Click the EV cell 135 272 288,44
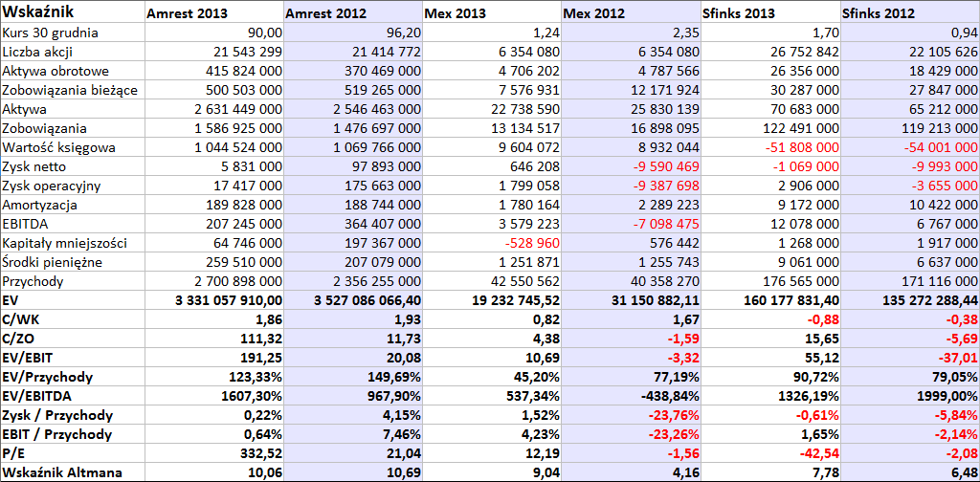 [910, 300]
